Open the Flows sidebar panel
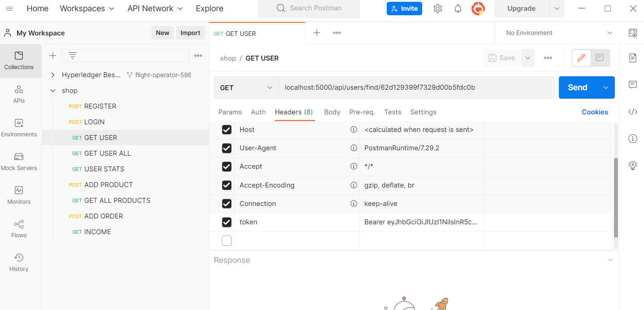 click(19, 229)
